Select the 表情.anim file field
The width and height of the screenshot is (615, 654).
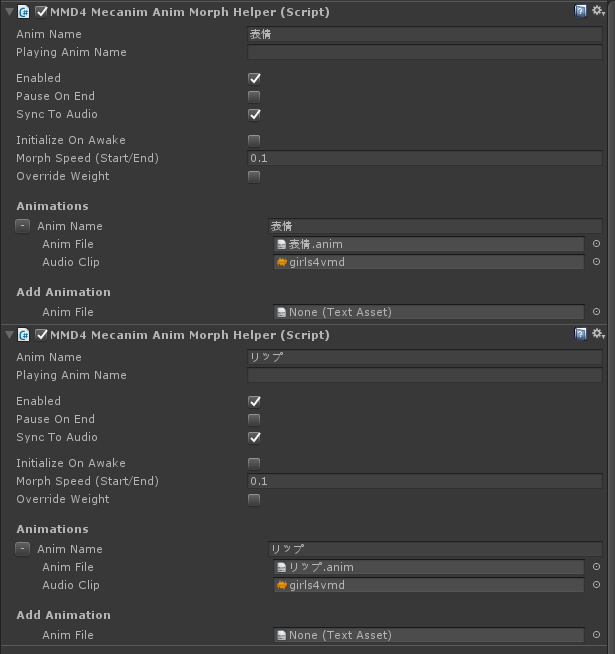pos(428,244)
